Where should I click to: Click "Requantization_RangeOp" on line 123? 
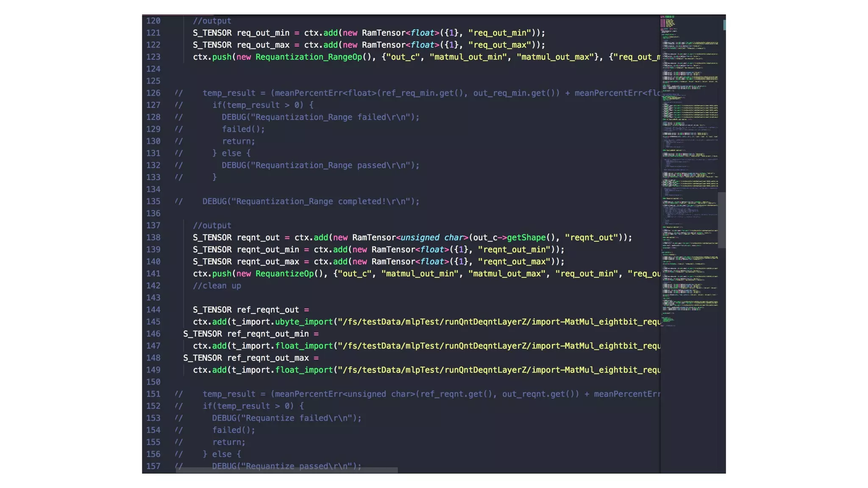[309, 57]
